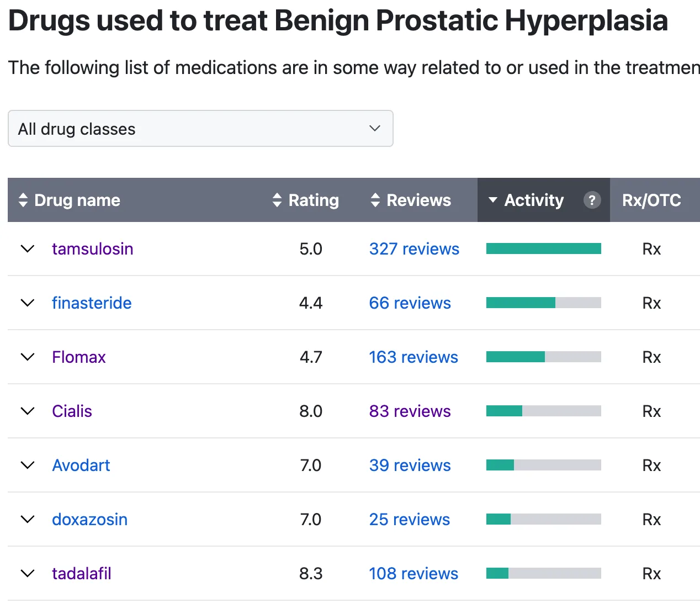Viewport: 700px width, 603px height.
Task: View 66 reviews for finasteride
Action: pyautogui.click(x=410, y=303)
